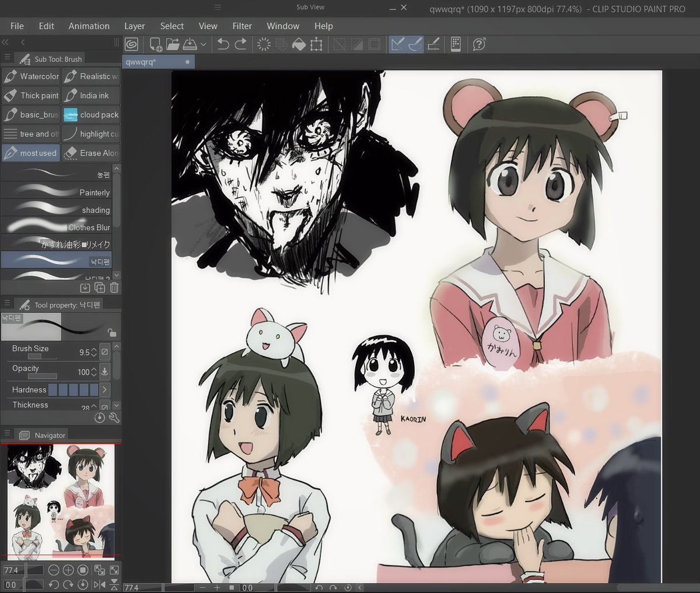This screenshot has height=593, width=700.
Task: Undo the last action
Action: point(223,44)
